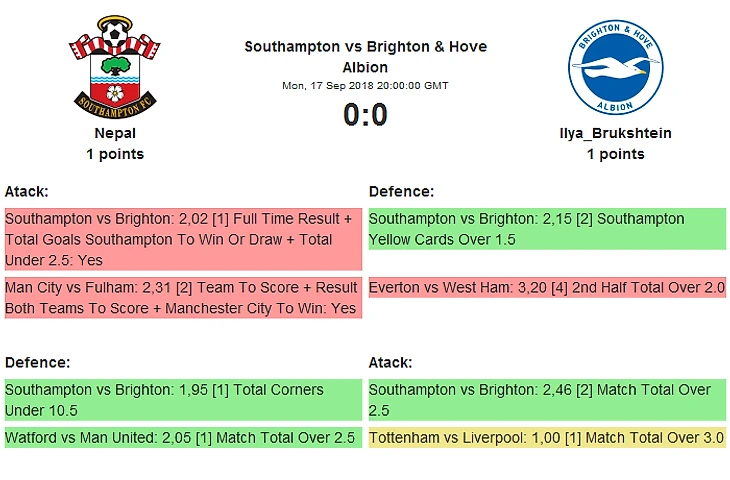Select Total Corners Under 10.5 bet

tap(182, 399)
